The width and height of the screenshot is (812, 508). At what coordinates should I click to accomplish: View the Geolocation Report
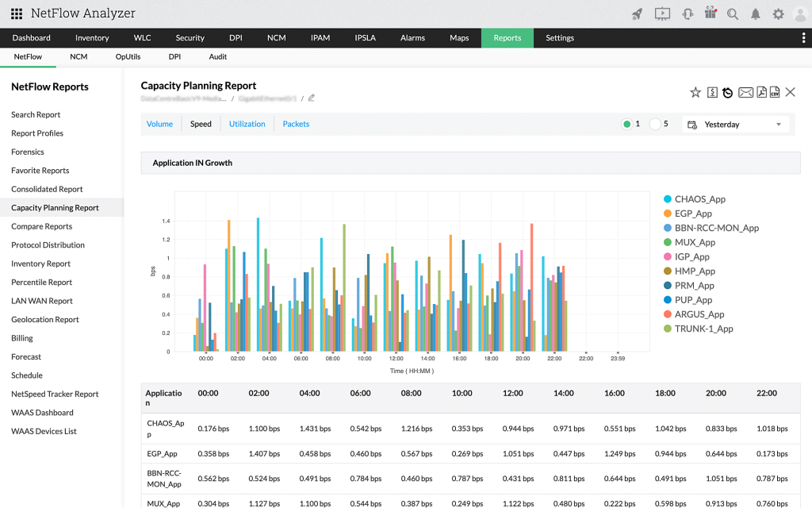[47, 319]
